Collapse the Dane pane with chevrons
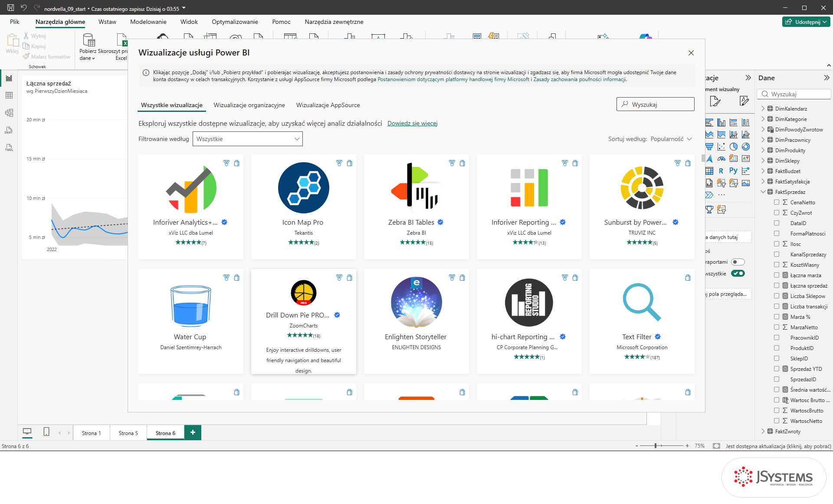833x504 pixels. pos(826,78)
